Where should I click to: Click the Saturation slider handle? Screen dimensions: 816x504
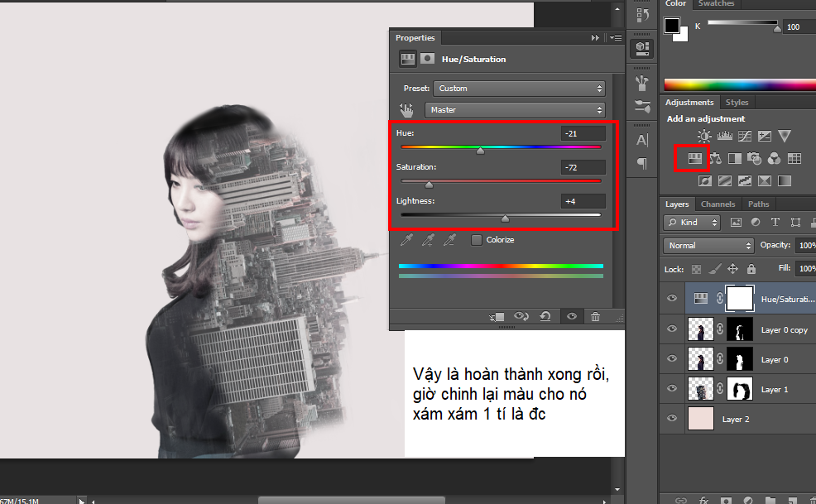coord(429,185)
